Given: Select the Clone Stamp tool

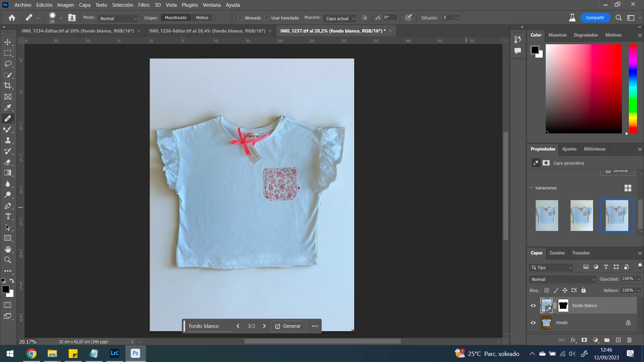Looking at the screenshot, I should coord(8,140).
